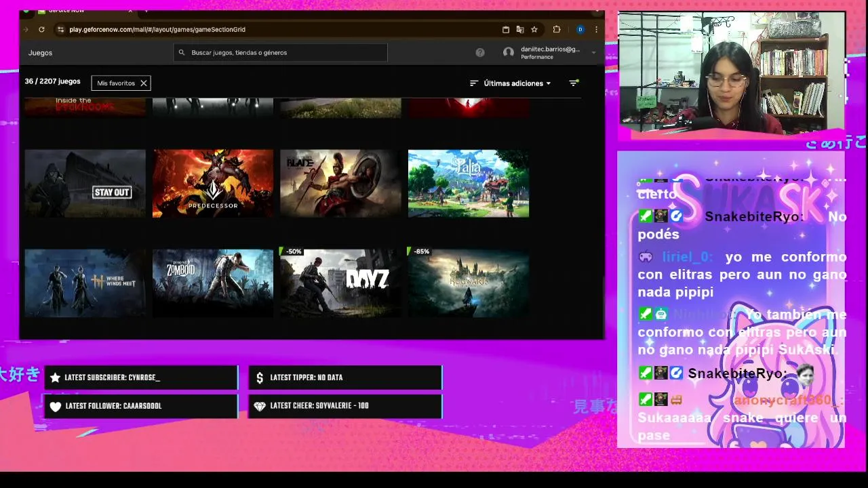Open site information icon in address bar
This screenshot has height=488, width=868.
[x=60, y=29]
